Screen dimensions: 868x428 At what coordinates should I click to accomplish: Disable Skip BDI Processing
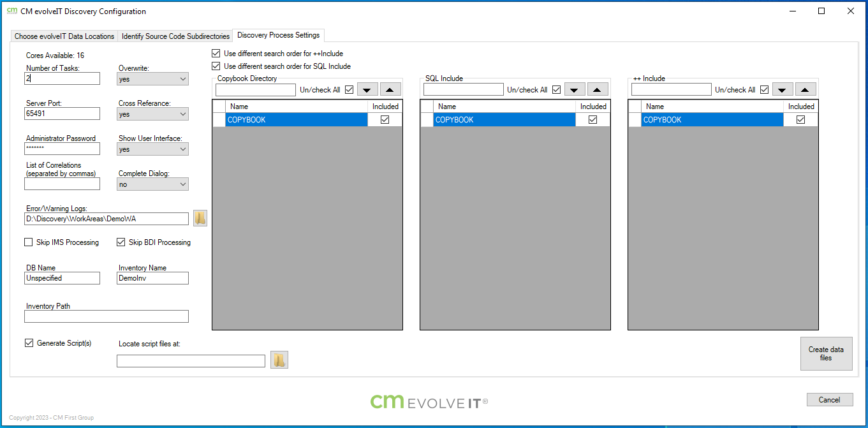pyautogui.click(x=121, y=242)
